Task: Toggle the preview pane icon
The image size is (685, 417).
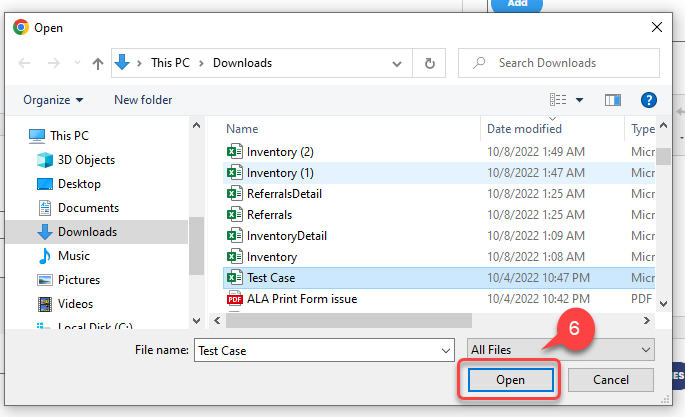Action: (x=613, y=100)
